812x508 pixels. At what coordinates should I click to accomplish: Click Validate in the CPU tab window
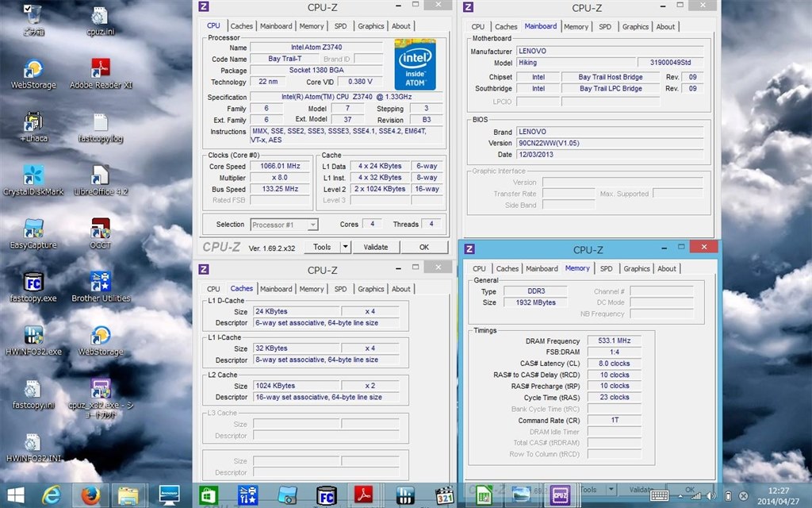click(375, 247)
